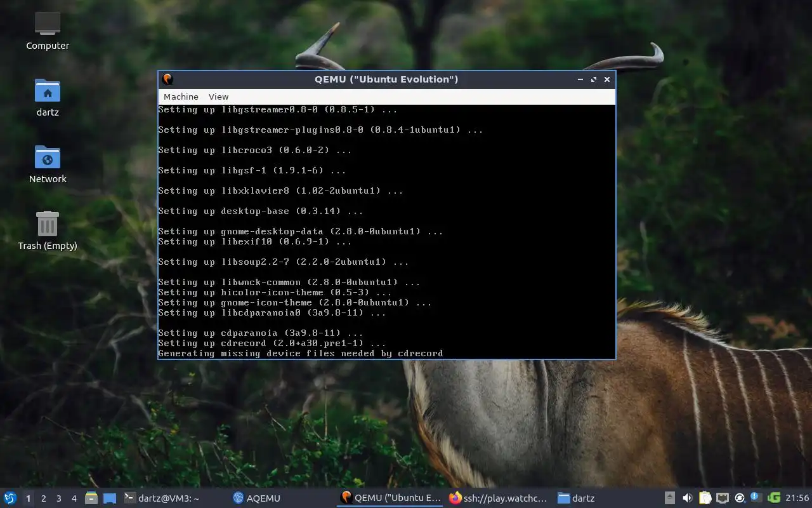Click the 'Setting up libgsf-1 (1.9.1-6)' line

pos(252,170)
